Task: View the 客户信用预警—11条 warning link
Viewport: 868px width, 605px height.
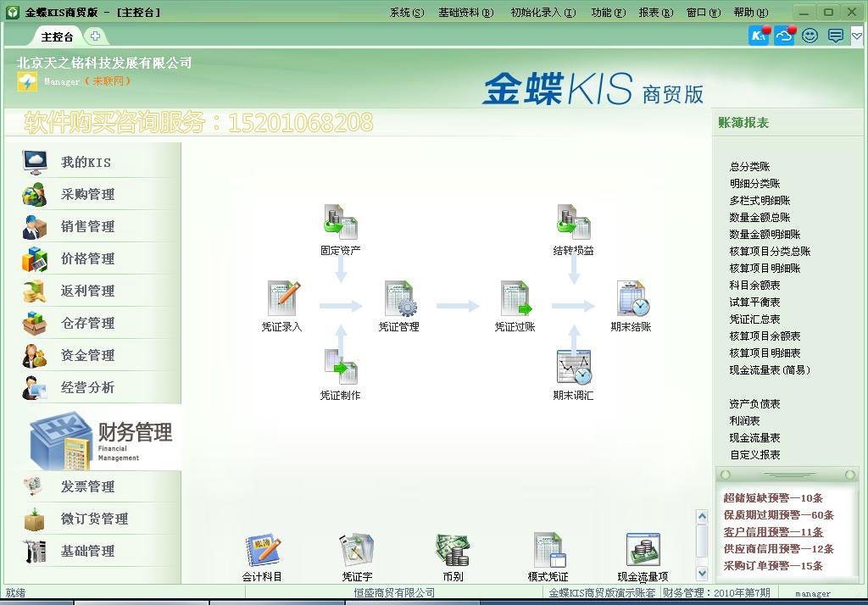Action: pyautogui.click(x=773, y=531)
